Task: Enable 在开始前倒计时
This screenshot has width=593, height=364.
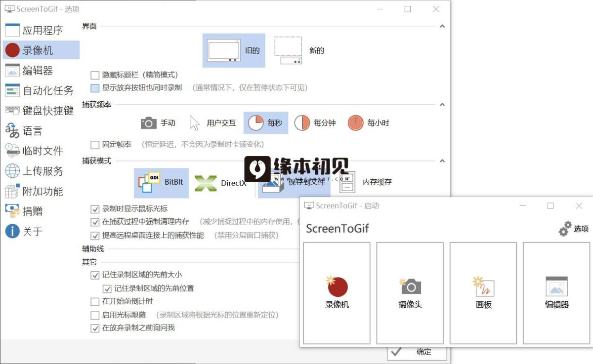Action: [x=95, y=302]
